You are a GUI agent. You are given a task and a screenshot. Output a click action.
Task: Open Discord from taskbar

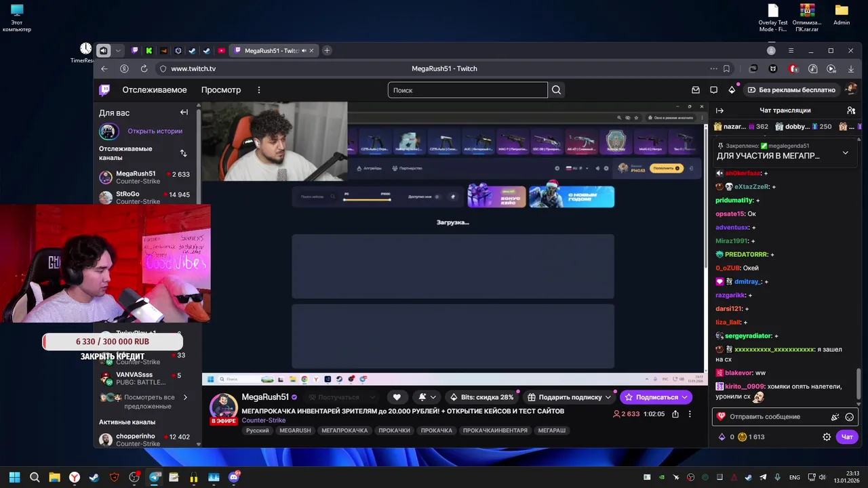234,477
